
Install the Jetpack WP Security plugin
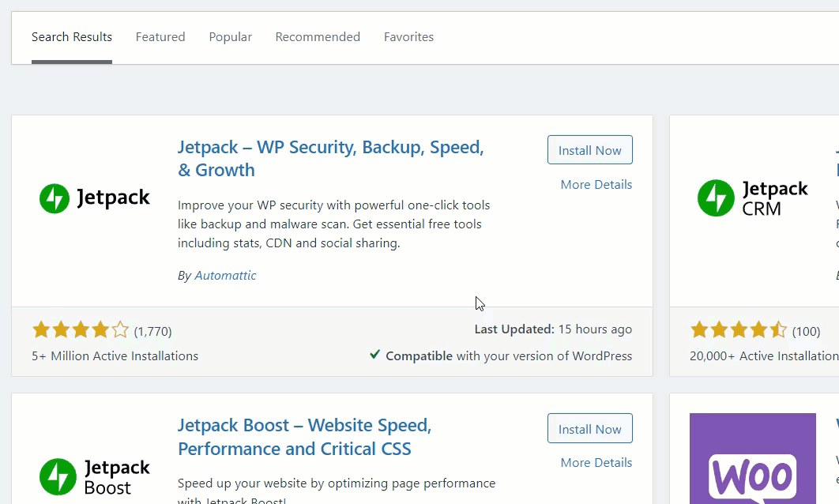point(589,150)
